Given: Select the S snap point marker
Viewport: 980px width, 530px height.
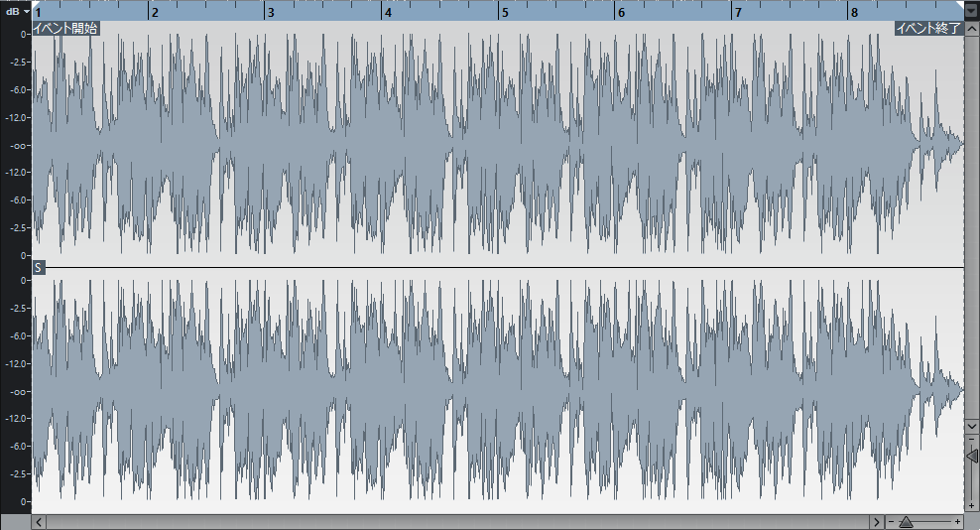Looking at the screenshot, I should 38,268.
